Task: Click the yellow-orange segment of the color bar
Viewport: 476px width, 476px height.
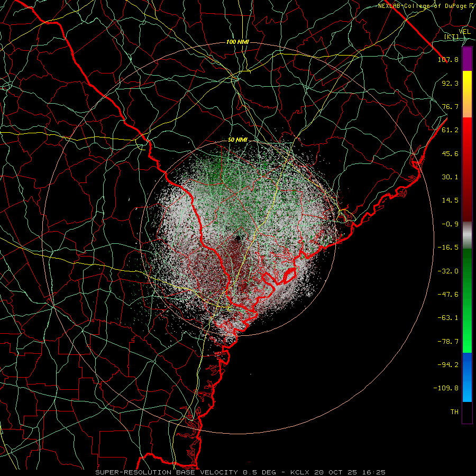Action: point(467,95)
